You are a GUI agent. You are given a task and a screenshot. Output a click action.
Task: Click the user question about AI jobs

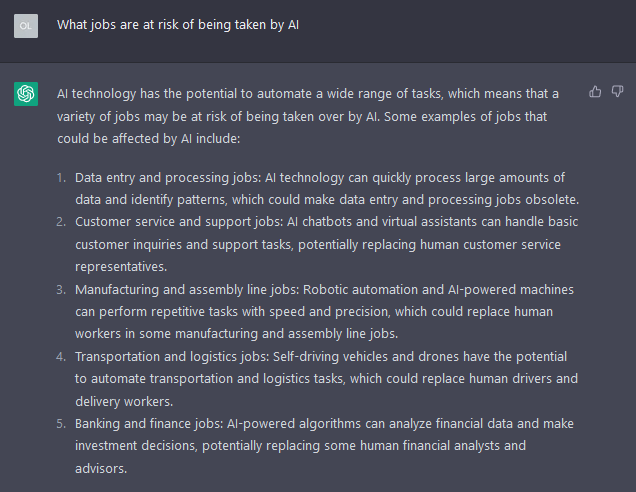point(178,25)
